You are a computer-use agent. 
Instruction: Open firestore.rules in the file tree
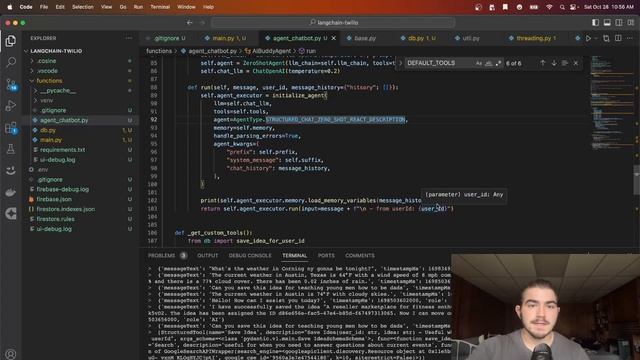tap(81, 219)
